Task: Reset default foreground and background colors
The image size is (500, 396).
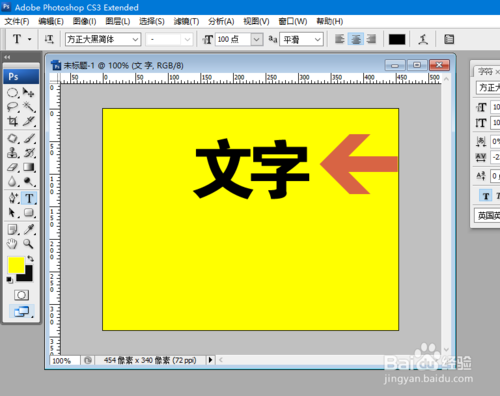Action: coord(10,280)
